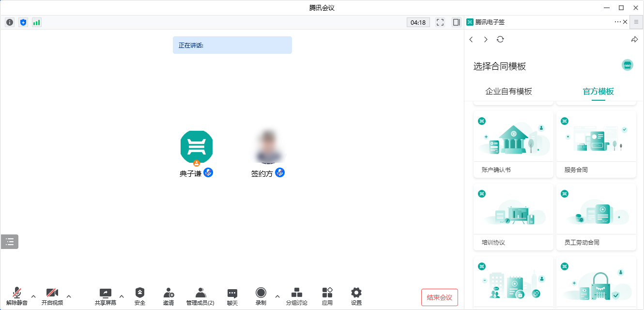Open the 邀请 invite dialog

pyautogui.click(x=169, y=296)
